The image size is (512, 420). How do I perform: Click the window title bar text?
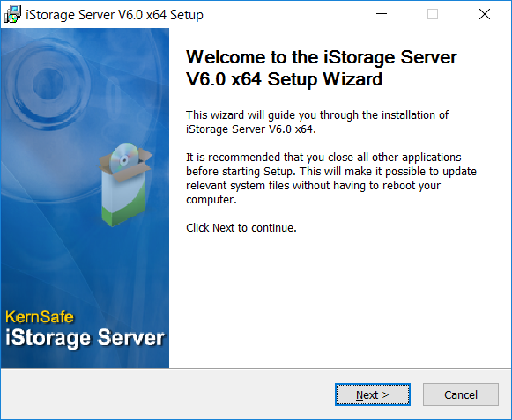point(115,15)
